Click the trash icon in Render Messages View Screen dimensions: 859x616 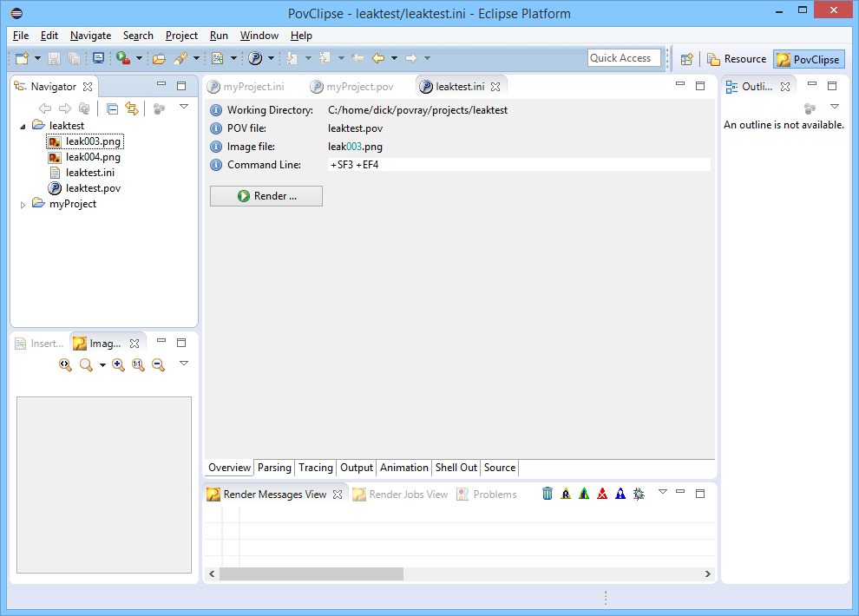click(x=548, y=494)
